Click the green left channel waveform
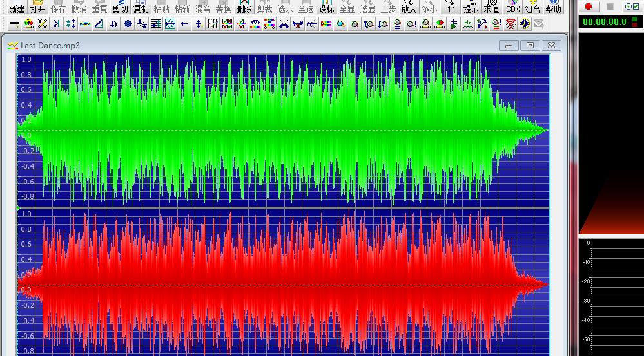644x356 pixels. (284, 129)
